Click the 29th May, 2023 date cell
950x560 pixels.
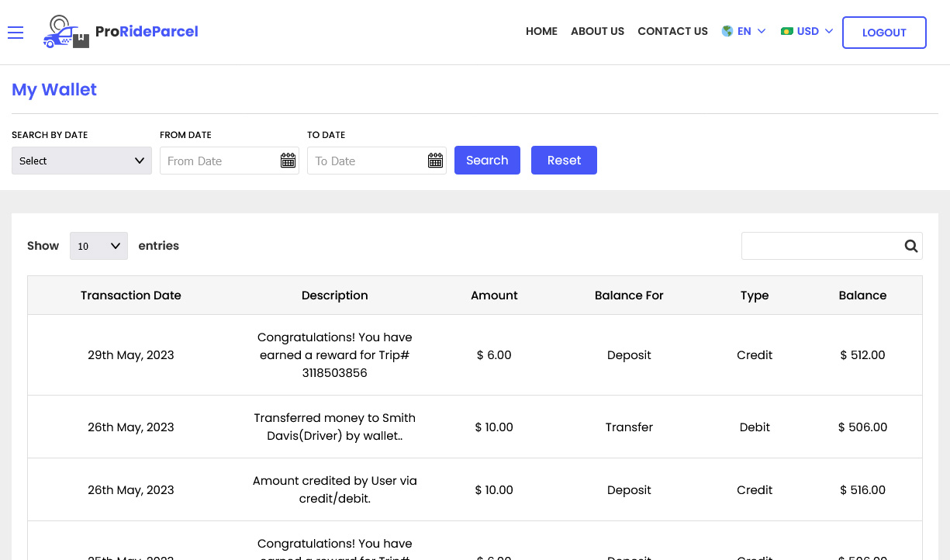(x=131, y=355)
